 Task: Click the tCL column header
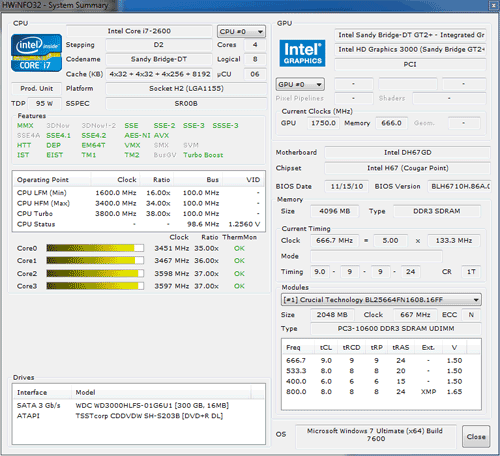click(x=326, y=347)
